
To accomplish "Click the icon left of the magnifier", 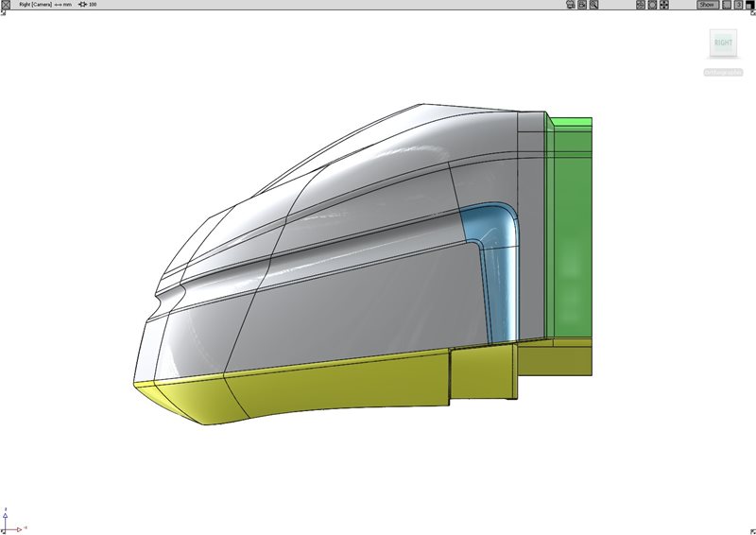I will click(x=583, y=5).
